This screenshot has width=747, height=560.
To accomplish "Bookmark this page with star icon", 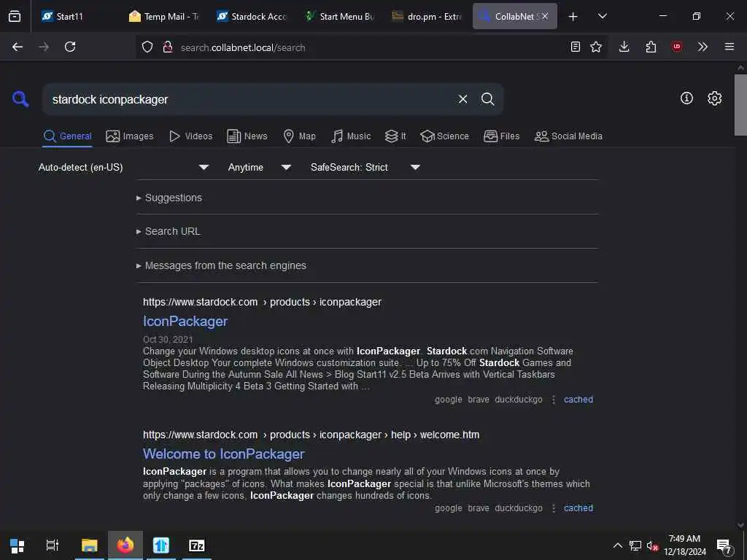I will click(596, 47).
